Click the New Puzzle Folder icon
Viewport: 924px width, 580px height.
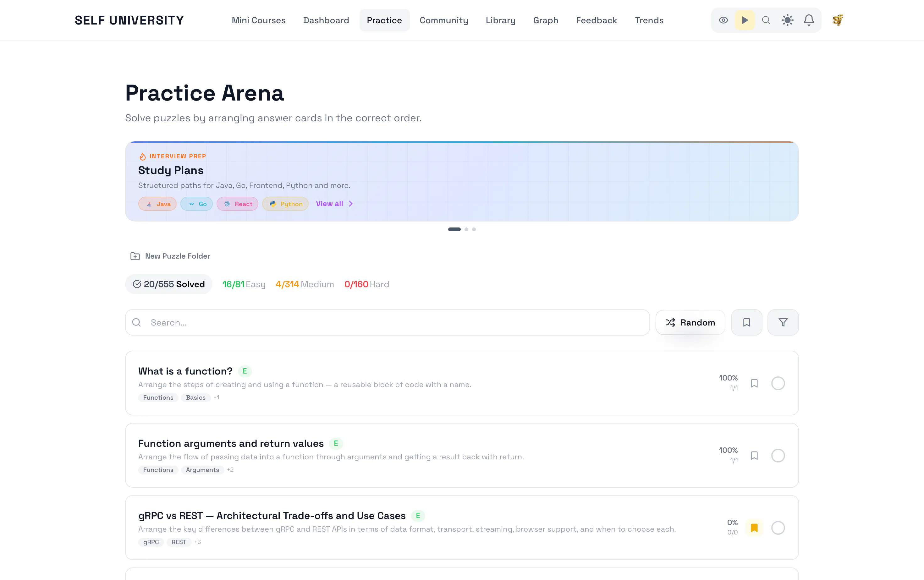point(135,256)
